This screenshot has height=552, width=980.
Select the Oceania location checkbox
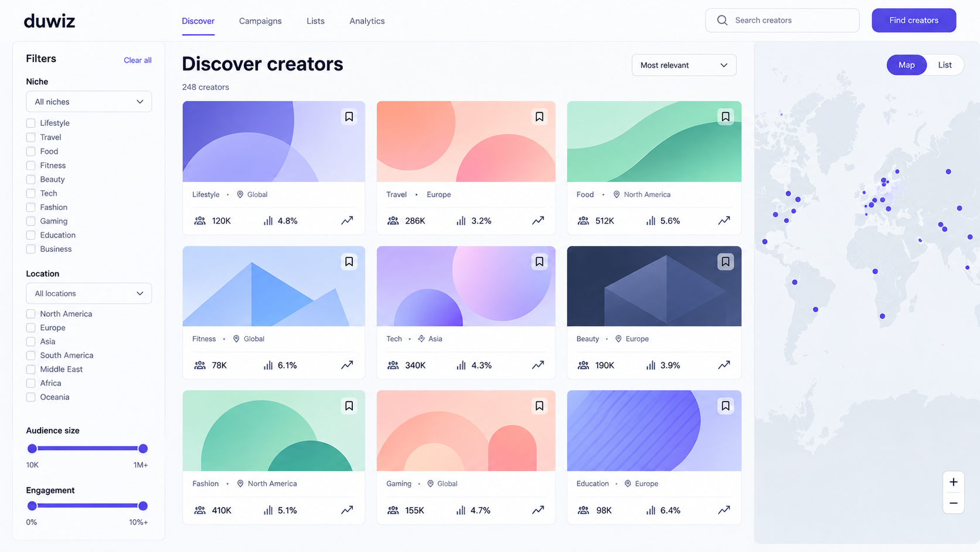30,397
